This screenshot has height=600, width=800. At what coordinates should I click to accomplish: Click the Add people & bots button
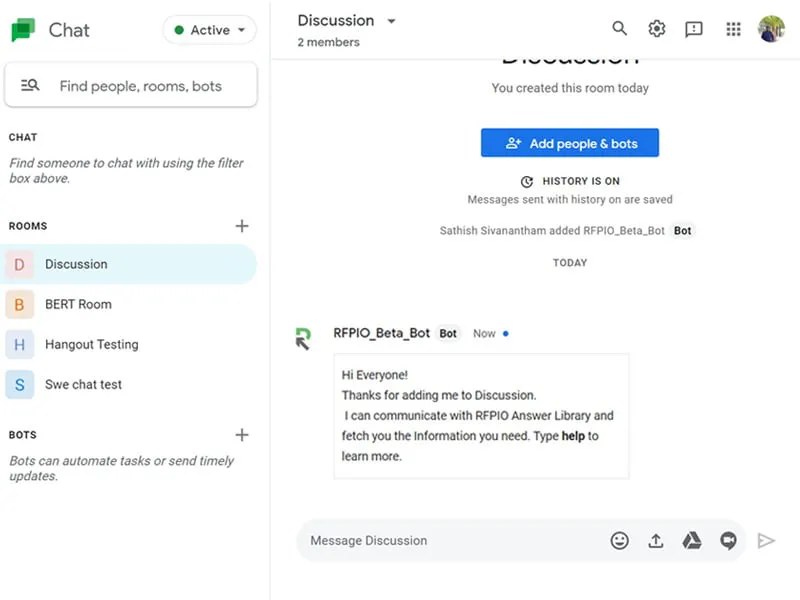tap(569, 142)
